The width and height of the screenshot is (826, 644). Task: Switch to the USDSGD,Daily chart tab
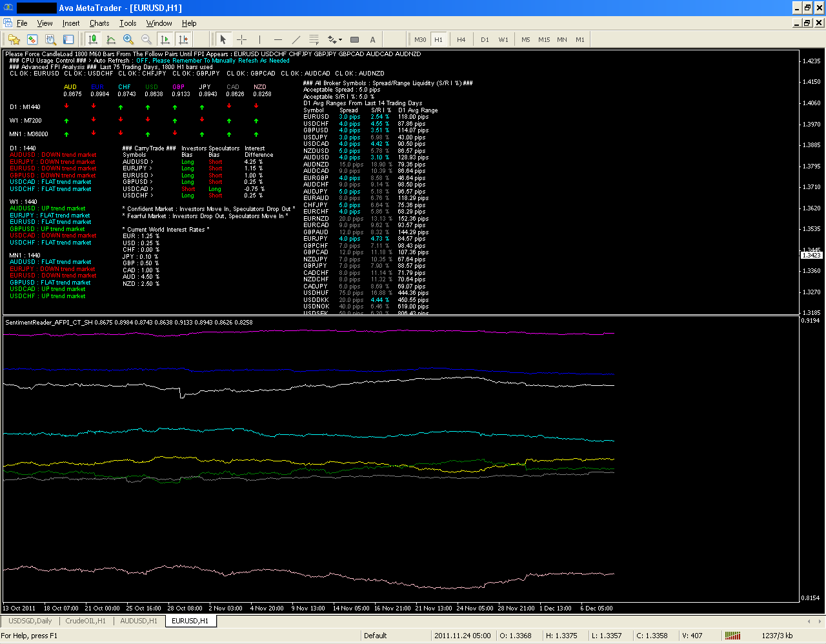30,621
